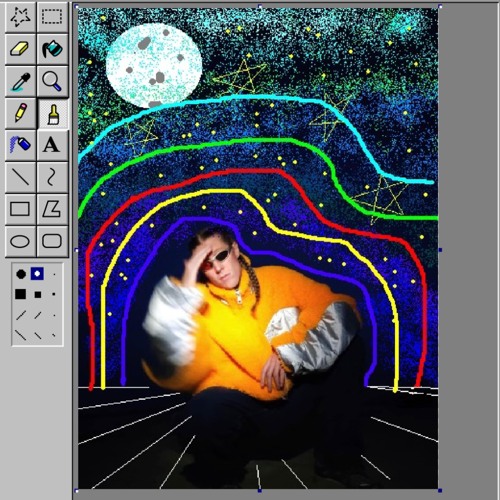Select the straight Line tool
The image size is (500, 500).
20,177
